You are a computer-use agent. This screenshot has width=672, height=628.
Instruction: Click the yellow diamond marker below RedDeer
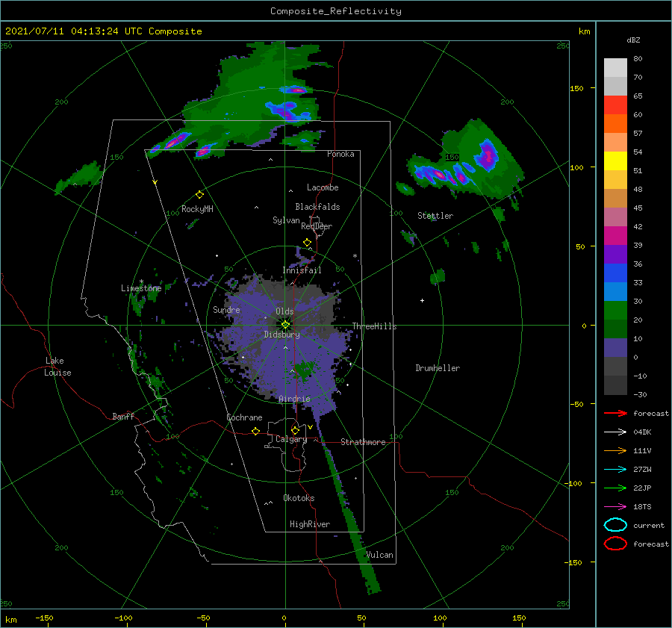coord(307,243)
